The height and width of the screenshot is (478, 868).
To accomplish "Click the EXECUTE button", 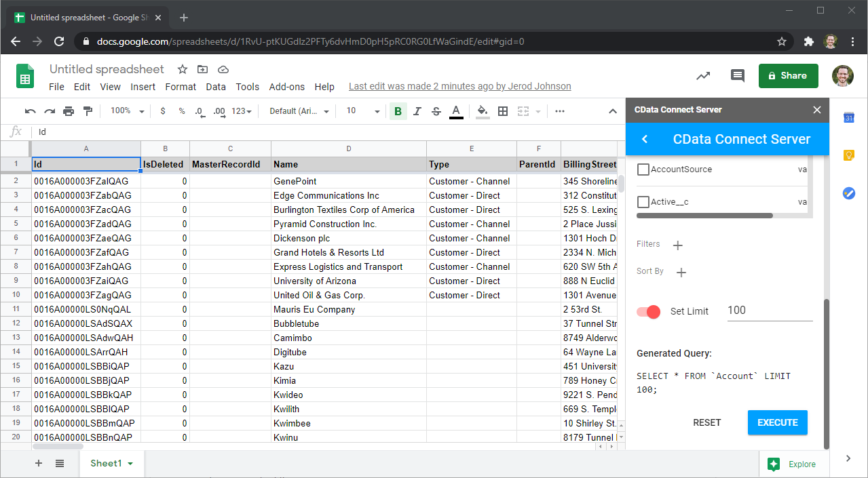I will tap(778, 422).
